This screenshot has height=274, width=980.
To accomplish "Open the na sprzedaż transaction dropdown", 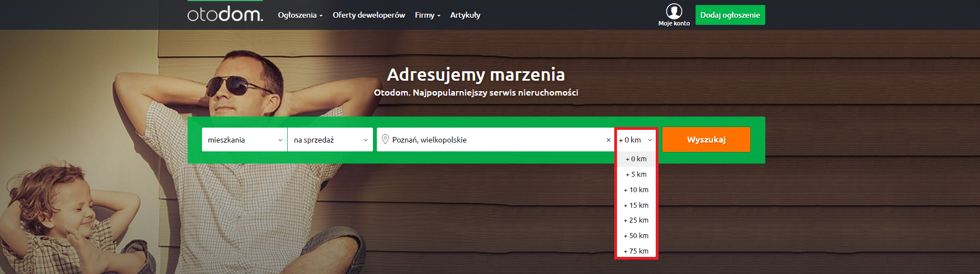I will tap(330, 140).
